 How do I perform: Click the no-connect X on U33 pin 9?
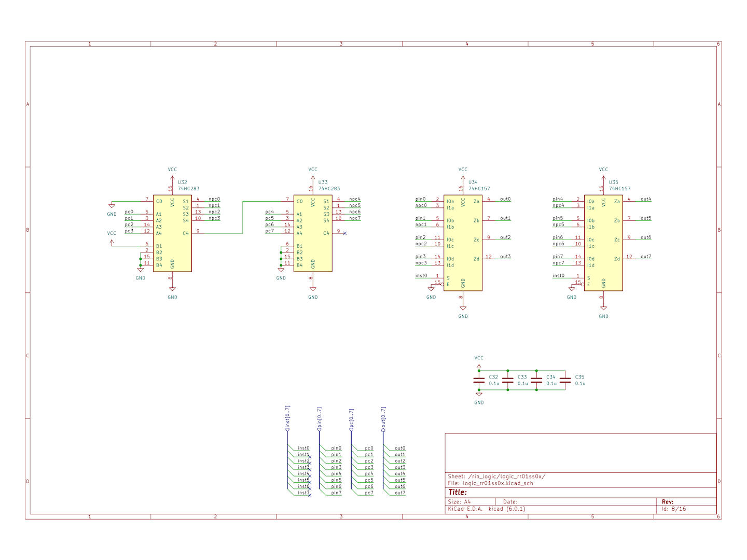click(x=345, y=233)
